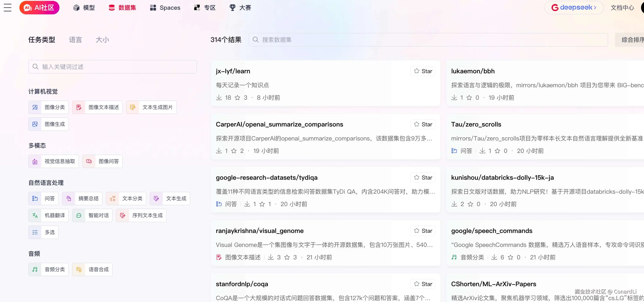Toggle the 图像分类 filter chip

(x=48, y=107)
